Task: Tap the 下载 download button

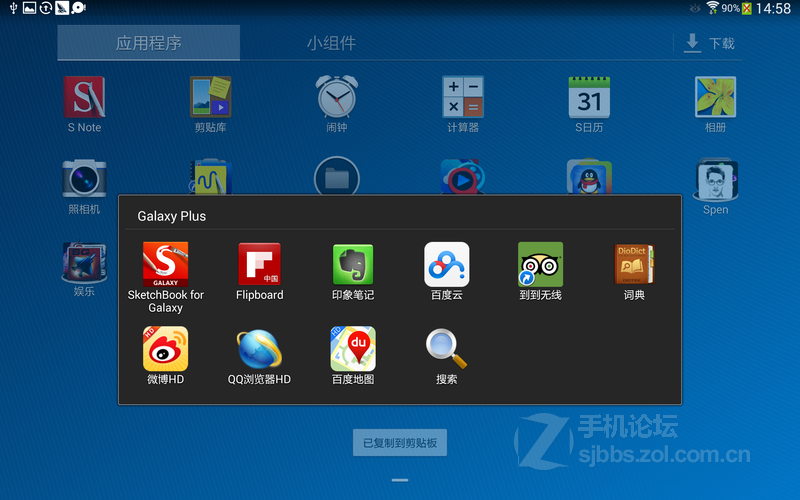Action: [710, 43]
